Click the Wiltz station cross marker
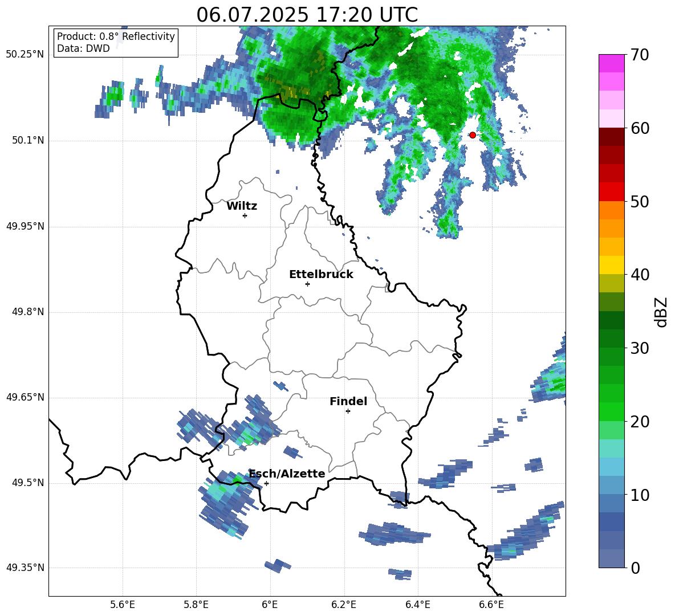675x616 pixels. click(x=245, y=215)
